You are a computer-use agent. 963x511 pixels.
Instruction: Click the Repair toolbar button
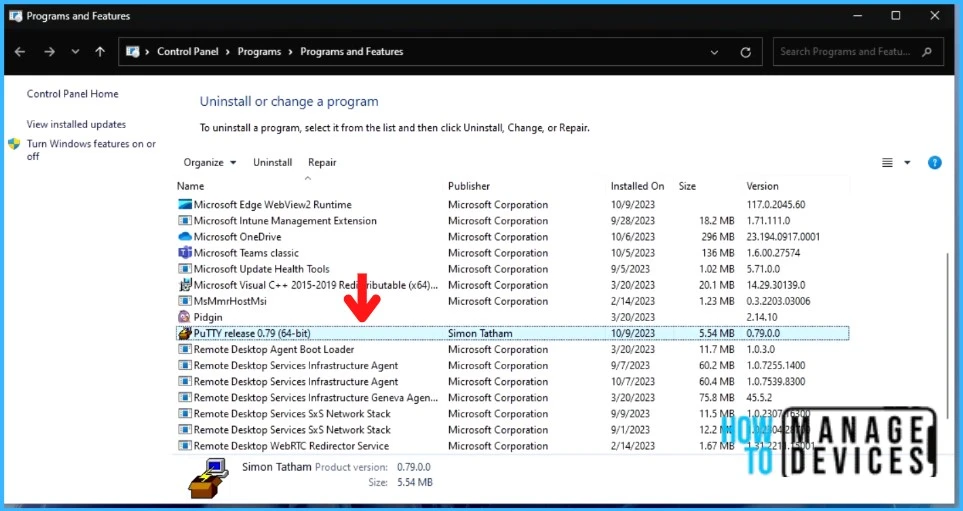click(322, 163)
